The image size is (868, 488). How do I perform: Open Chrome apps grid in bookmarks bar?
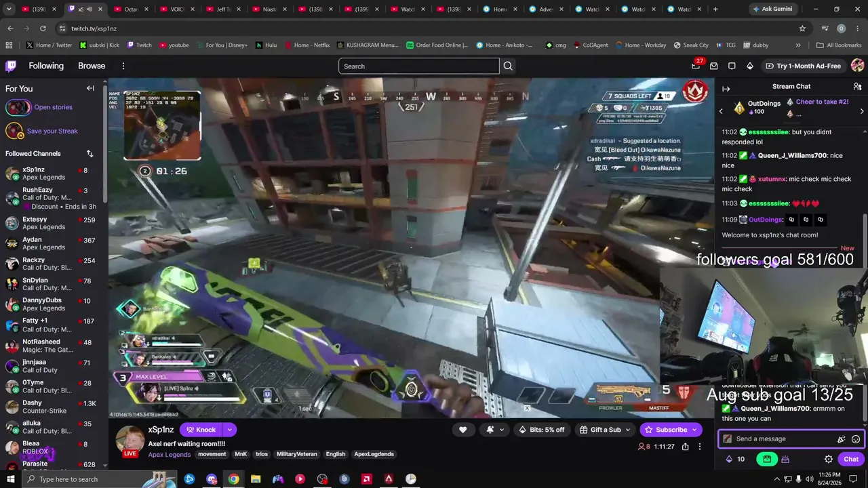[x=9, y=45]
